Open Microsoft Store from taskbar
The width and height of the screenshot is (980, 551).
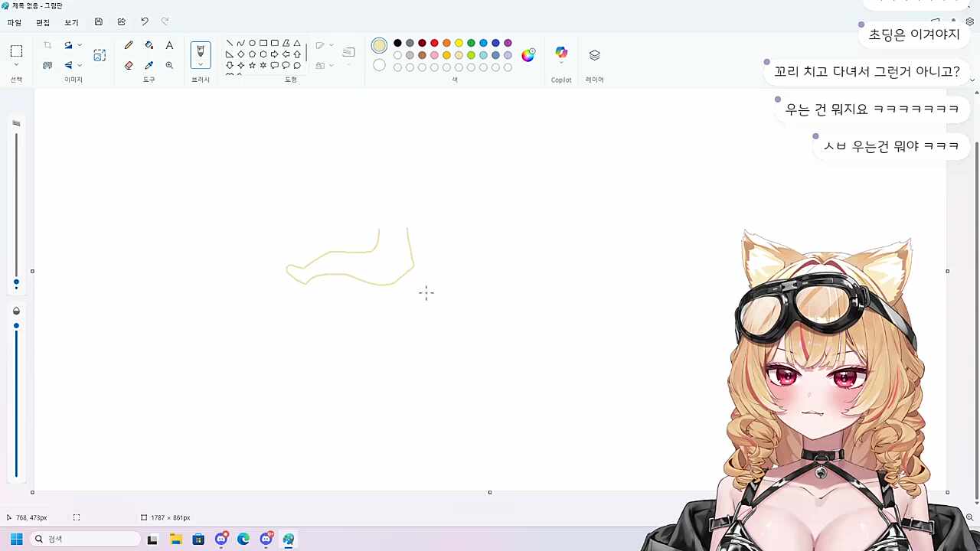point(198,539)
